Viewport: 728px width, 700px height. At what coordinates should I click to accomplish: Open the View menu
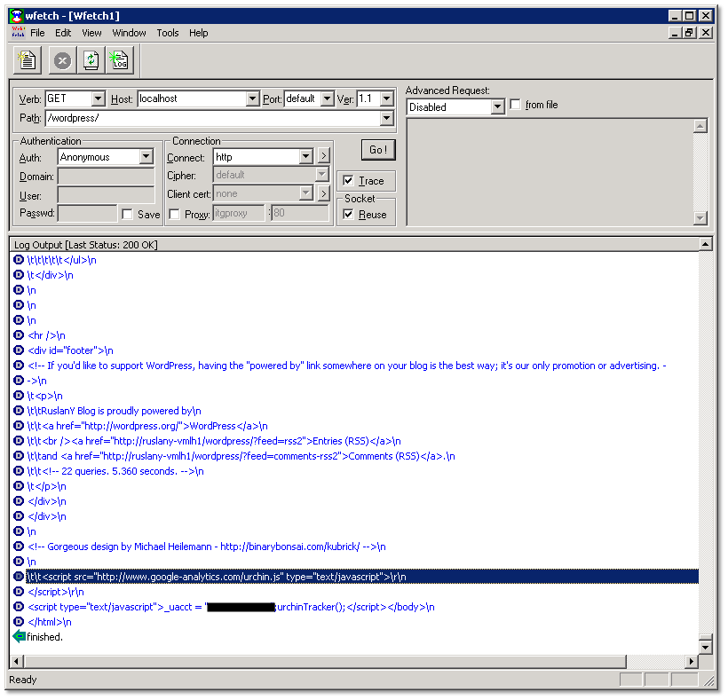[91, 33]
